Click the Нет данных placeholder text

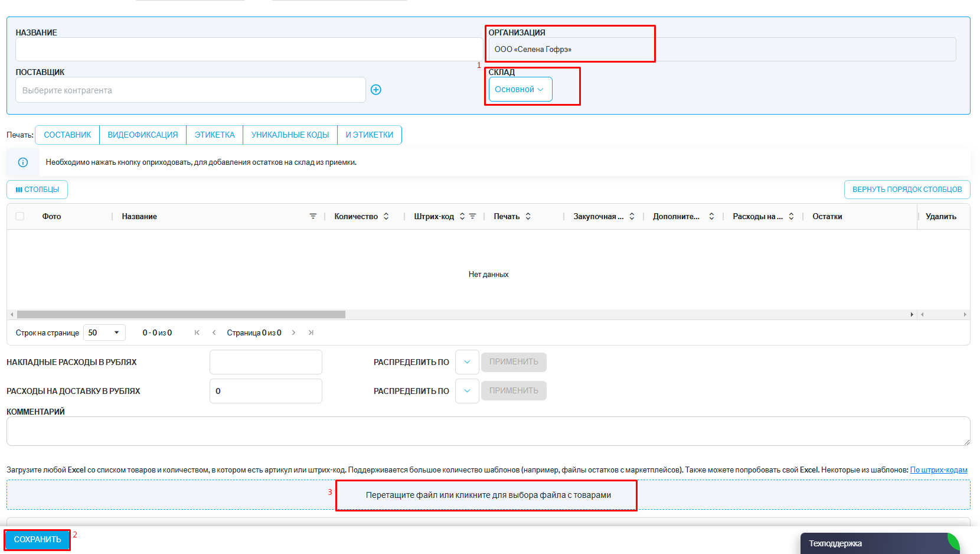pyautogui.click(x=488, y=274)
